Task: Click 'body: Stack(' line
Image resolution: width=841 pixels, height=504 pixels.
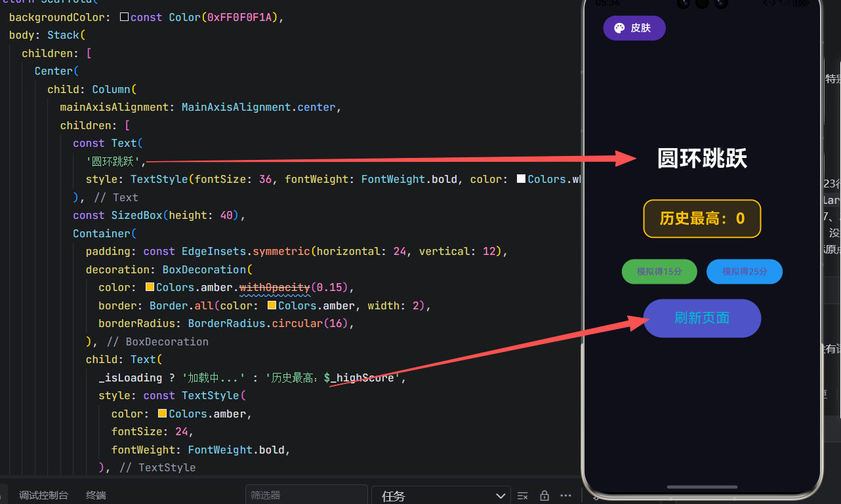Action: (x=47, y=35)
